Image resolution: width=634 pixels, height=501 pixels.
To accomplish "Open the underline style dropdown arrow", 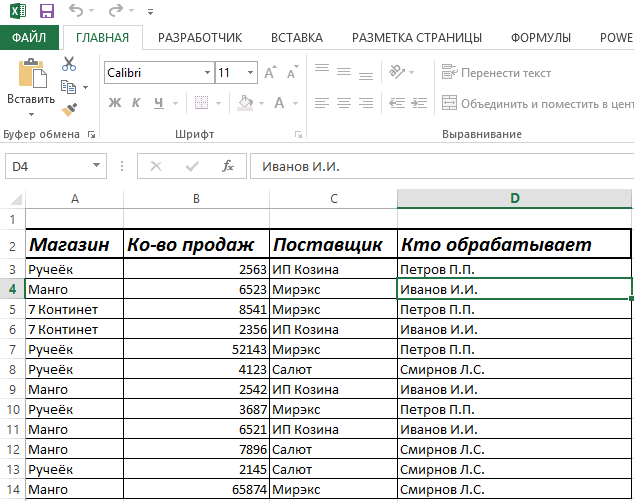I will pos(175,104).
